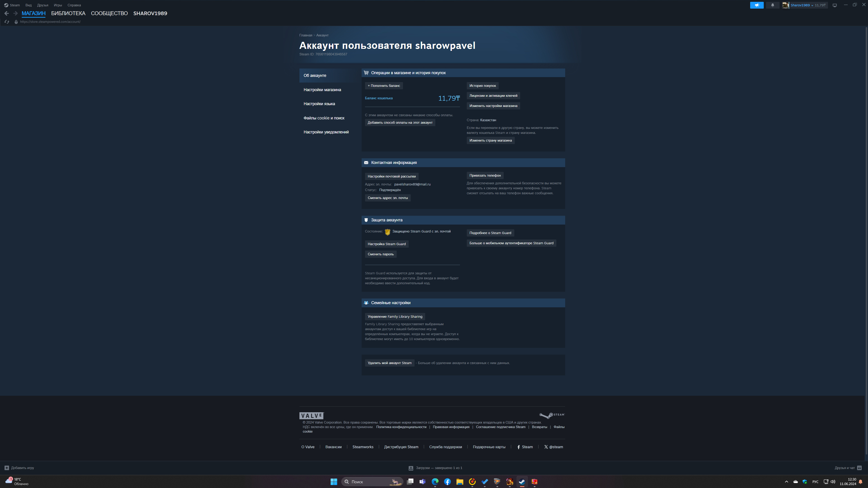This screenshot has width=868, height=488.
Task: Click Пополнить баланс button
Action: click(384, 86)
